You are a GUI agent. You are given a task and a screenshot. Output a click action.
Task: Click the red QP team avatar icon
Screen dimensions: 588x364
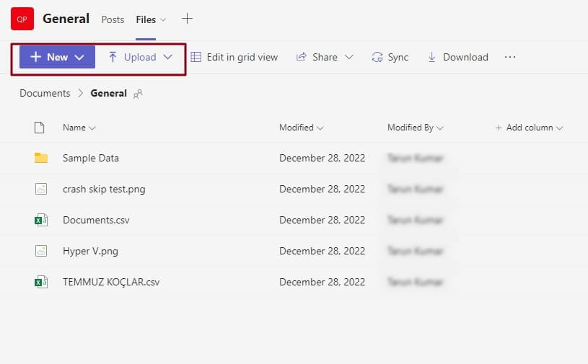click(22, 19)
